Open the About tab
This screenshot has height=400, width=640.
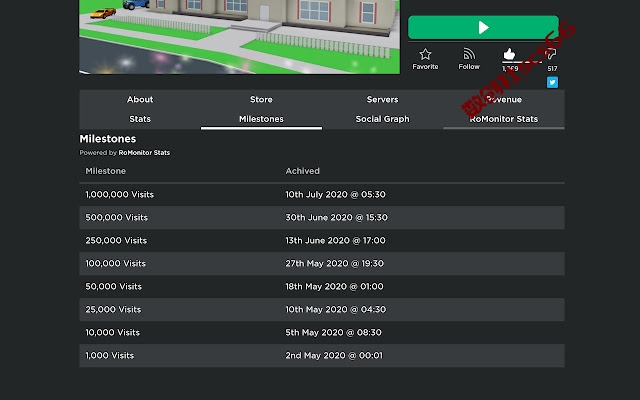click(140, 100)
